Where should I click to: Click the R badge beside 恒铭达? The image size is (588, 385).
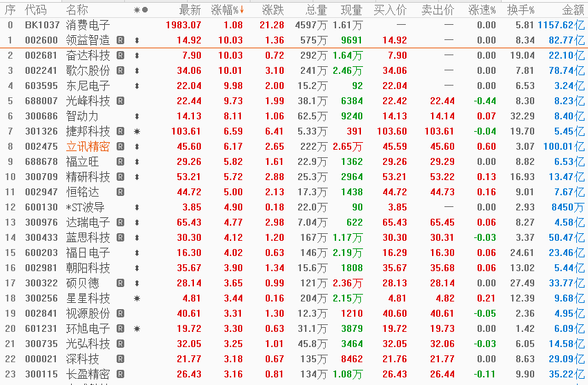pyautogui.click(x=121, y=192)
